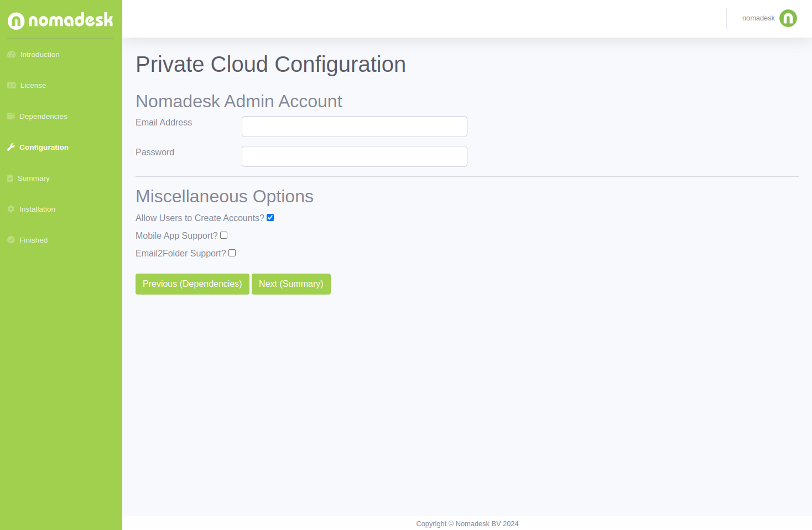This screenshot has width=812, height=530.
Task: Click the Dependencies server icon in sidebar
Action: point(11,116)
